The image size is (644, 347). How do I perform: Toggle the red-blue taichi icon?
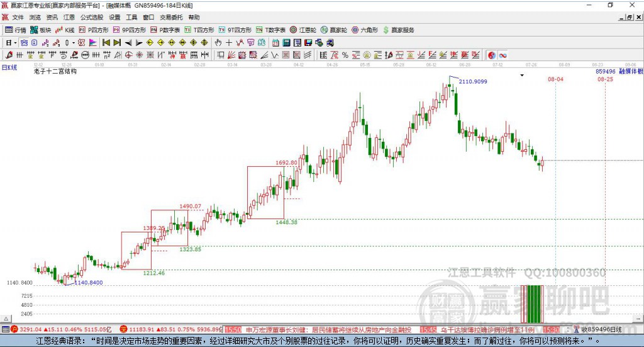[492, 55]
